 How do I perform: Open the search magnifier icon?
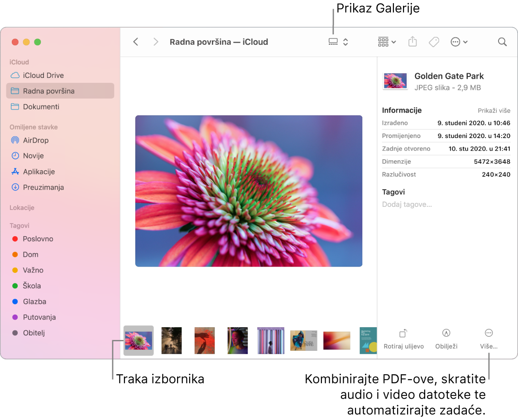pos(502,42)
